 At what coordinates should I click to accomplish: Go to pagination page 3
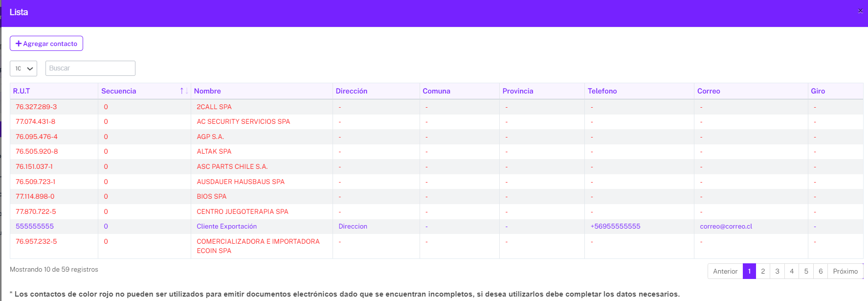[x=778, y=271]
